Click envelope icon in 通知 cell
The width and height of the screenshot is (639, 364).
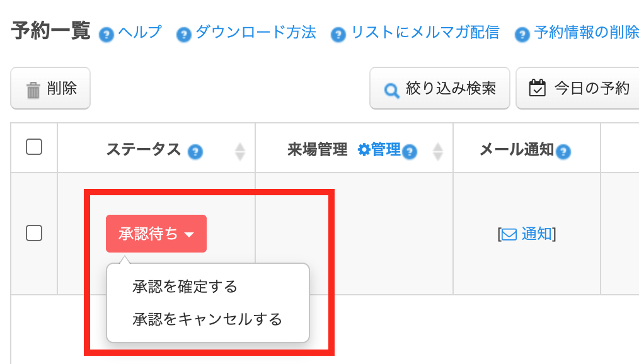[x=509, y=235]
